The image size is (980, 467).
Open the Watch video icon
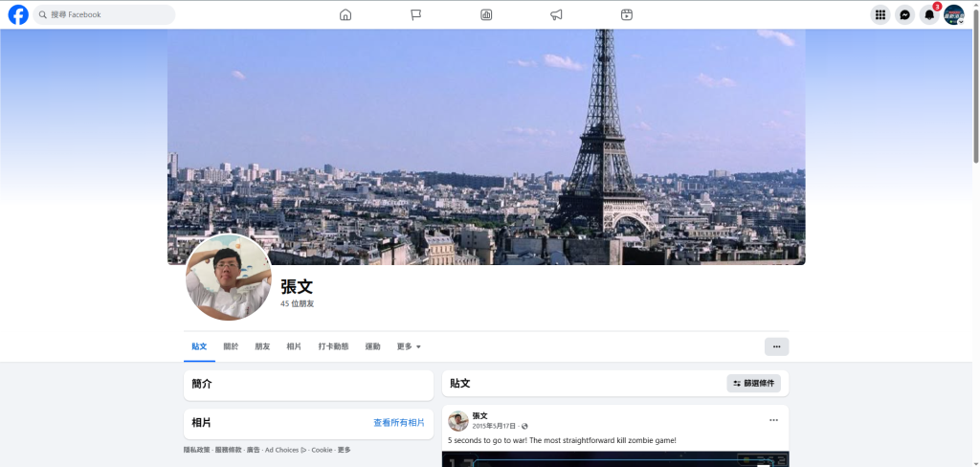coord(626,14)
